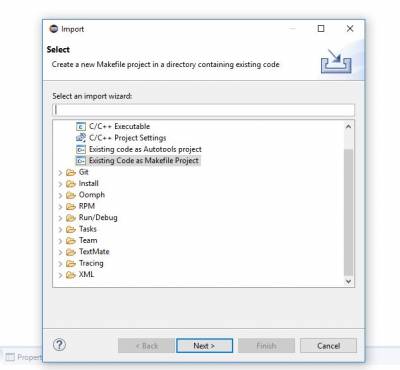The width and height of the screenshot is (400, 370).
Task: Select the Install tree item
Action: (88, 183)
